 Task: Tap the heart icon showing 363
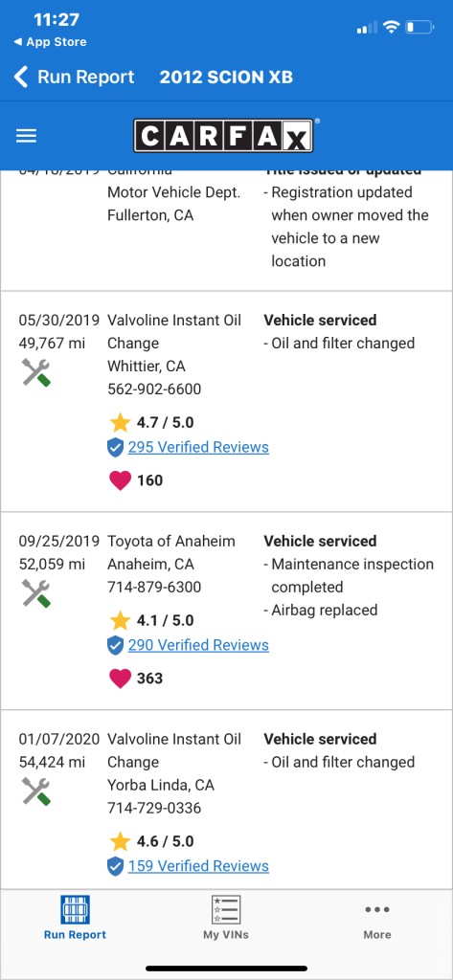point(120,679)
